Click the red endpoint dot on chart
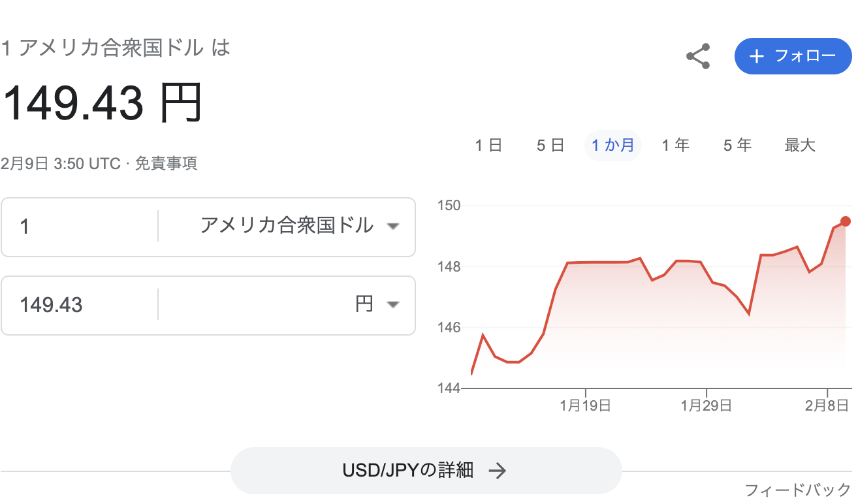The width and height of the screenshot is (858, 504). (x=846, y=221)
